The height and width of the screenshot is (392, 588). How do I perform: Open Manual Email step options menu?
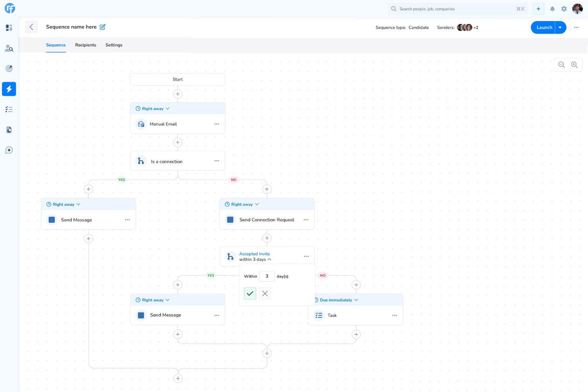point(217,124)
